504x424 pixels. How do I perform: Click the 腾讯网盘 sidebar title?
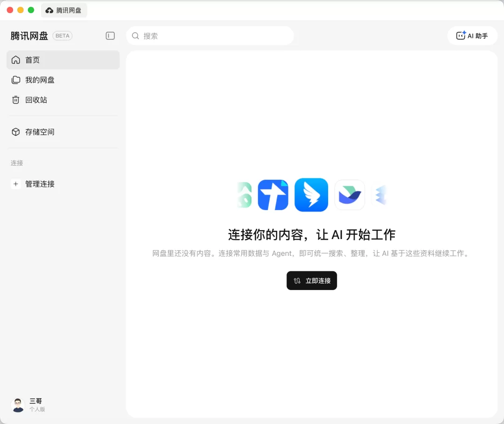(29, 35)
